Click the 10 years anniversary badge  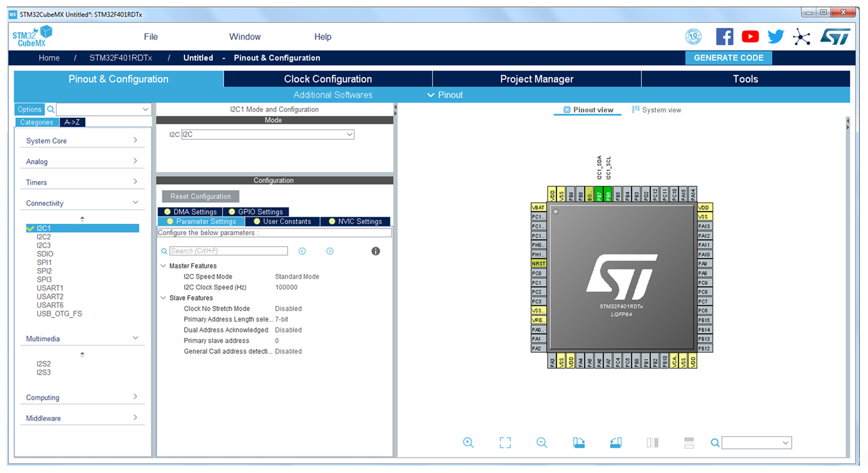pyautogui.click(x=693, y=37)
